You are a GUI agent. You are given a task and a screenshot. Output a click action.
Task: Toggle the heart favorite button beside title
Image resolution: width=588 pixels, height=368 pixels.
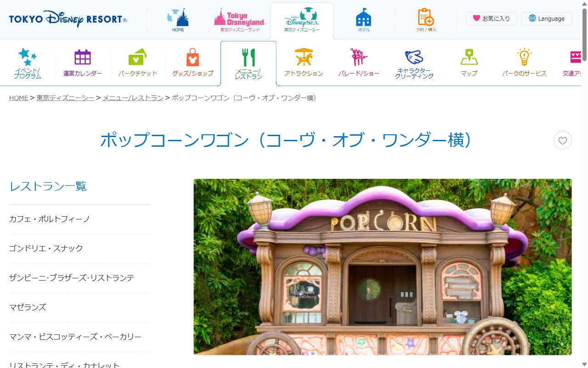tap(563, 140)
